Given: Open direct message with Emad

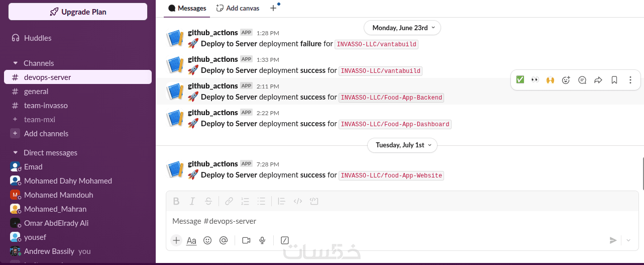Looking at the screenshot, I should (78, 167).
